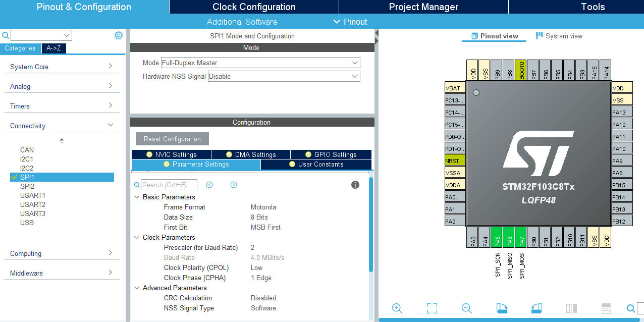Switch to Project Manager tab
Image resolution: width=644 pixels, height=322 pixels.
coord(423,7)
